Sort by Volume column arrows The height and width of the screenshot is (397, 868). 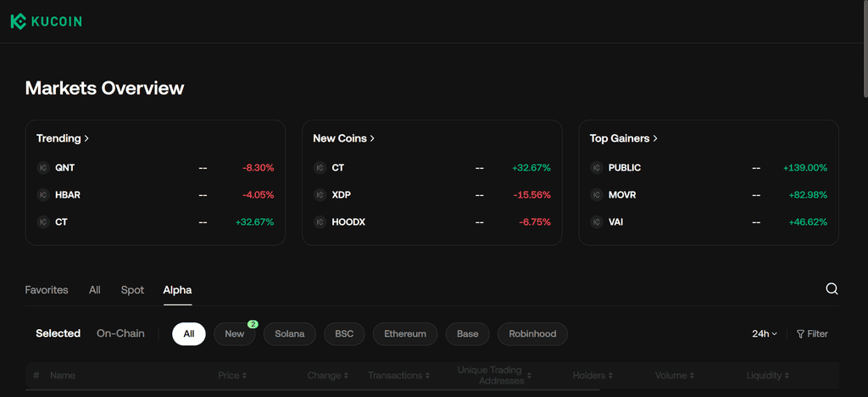pyautogui.click(x=692, y=376)
